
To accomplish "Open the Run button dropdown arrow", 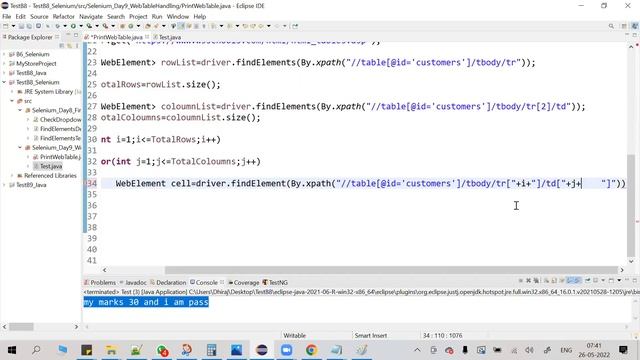I will (80, 26).
